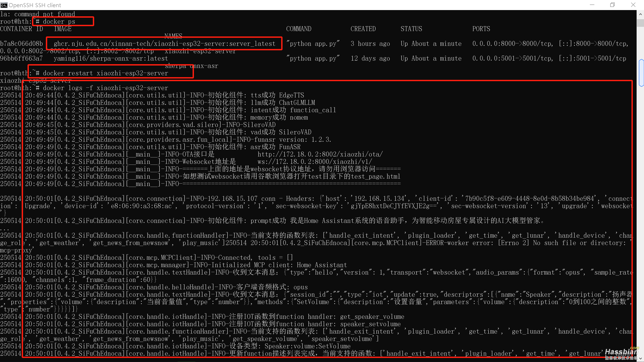Click the xiaozhi-esp32-server:server_latest image name
The image size is (644, 362).
click(164, 44)
